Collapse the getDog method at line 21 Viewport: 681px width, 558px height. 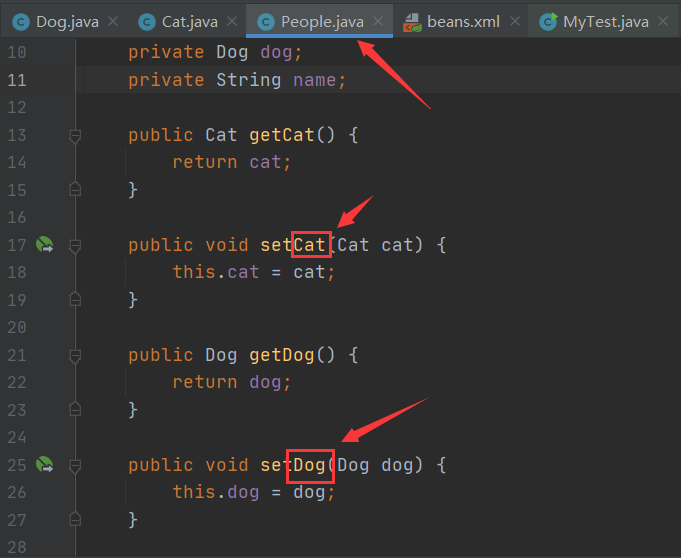point(75,357)
